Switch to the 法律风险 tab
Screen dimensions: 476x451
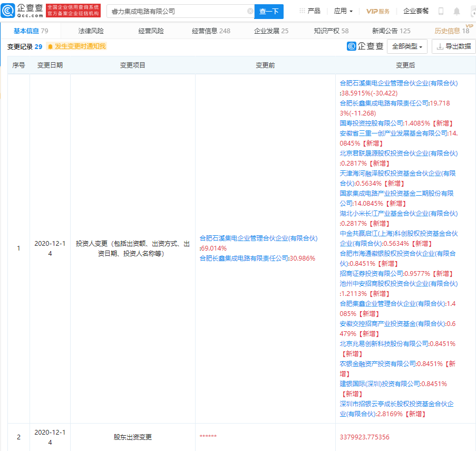[x=91, y=31]
